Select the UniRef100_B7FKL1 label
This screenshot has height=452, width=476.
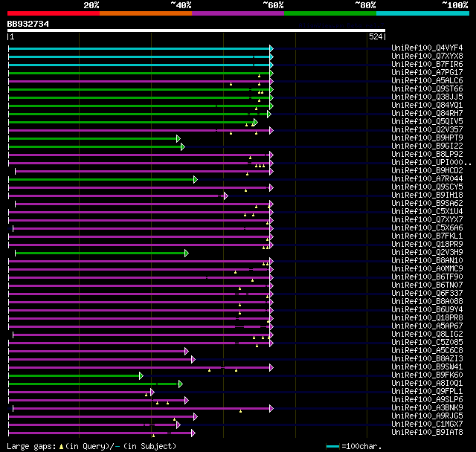tap(427, 236)
